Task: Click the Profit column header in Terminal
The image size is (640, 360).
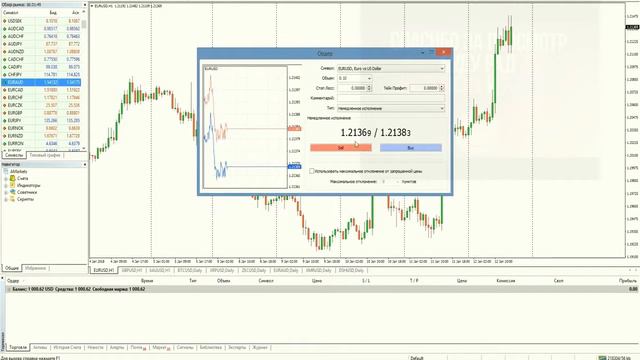Action: click(628, 281)
